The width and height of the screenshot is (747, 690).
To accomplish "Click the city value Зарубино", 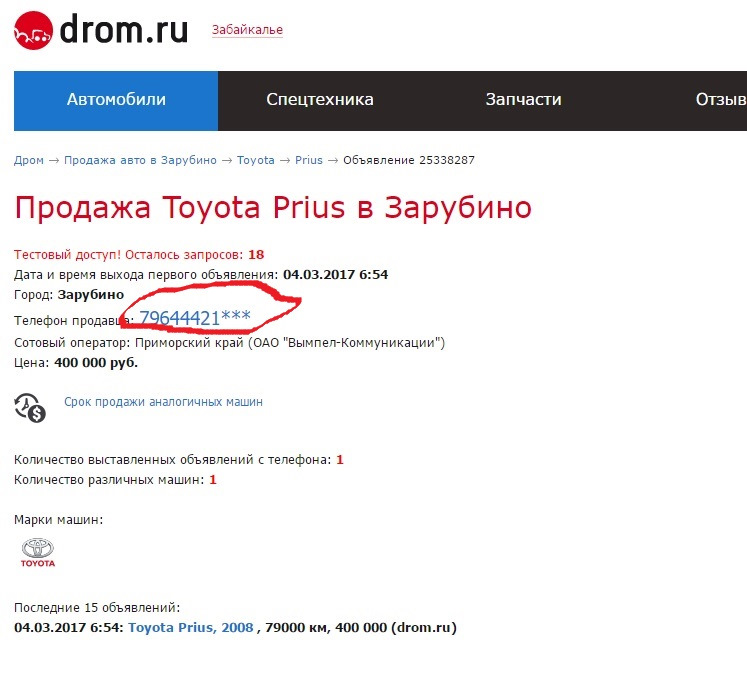I will [x=91, y=294].
